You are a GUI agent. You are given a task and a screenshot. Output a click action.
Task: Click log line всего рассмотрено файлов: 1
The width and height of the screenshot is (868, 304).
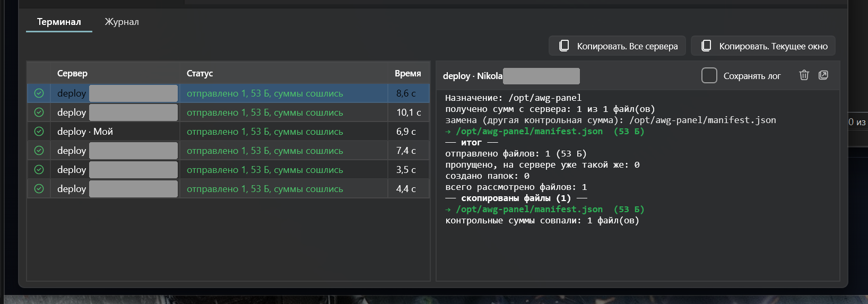(x=516, y=187)
